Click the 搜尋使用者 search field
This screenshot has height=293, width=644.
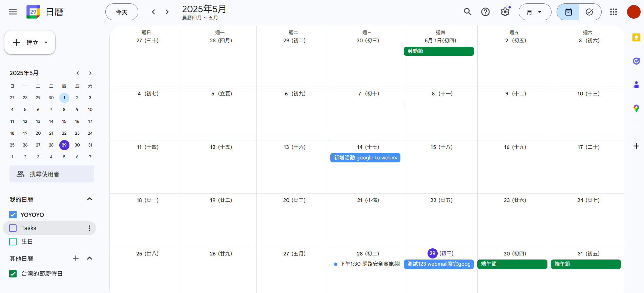52,174
